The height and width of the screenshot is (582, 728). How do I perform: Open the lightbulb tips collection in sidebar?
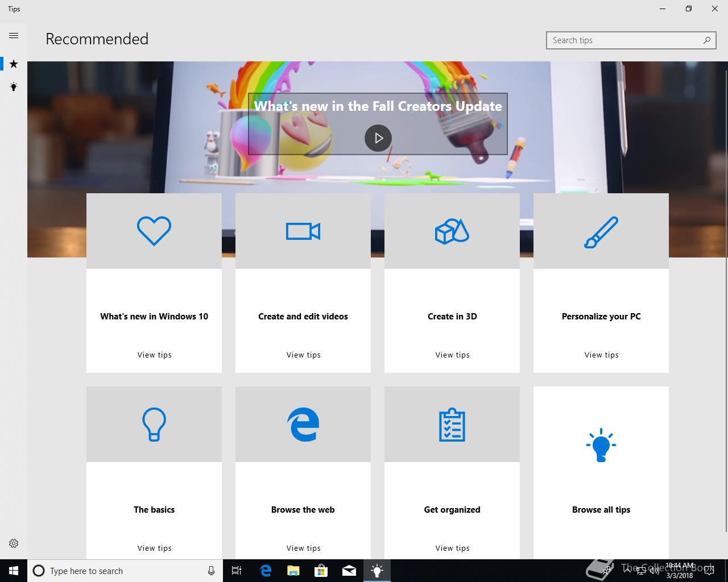pyautogui.click(x=14, y=87)
